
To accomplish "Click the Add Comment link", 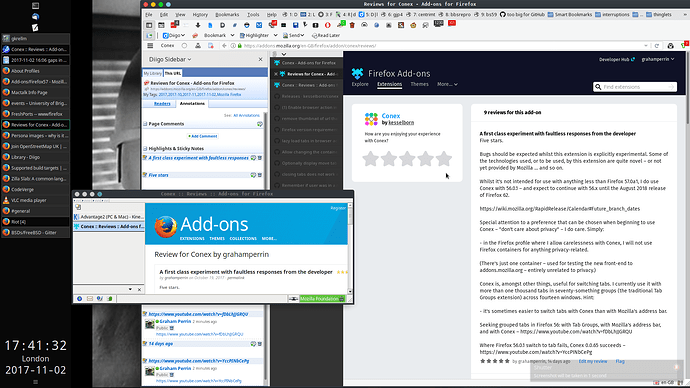I will coord(202,136).
